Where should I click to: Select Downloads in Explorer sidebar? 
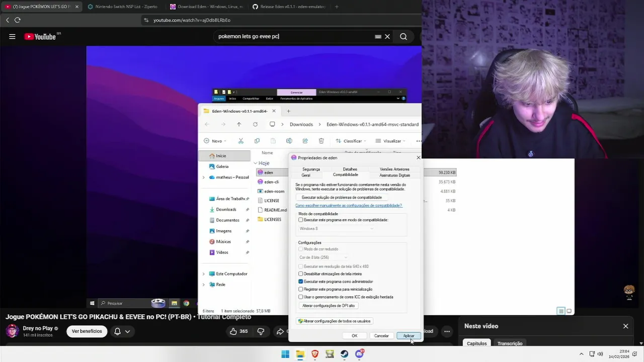tap(226, 210)
